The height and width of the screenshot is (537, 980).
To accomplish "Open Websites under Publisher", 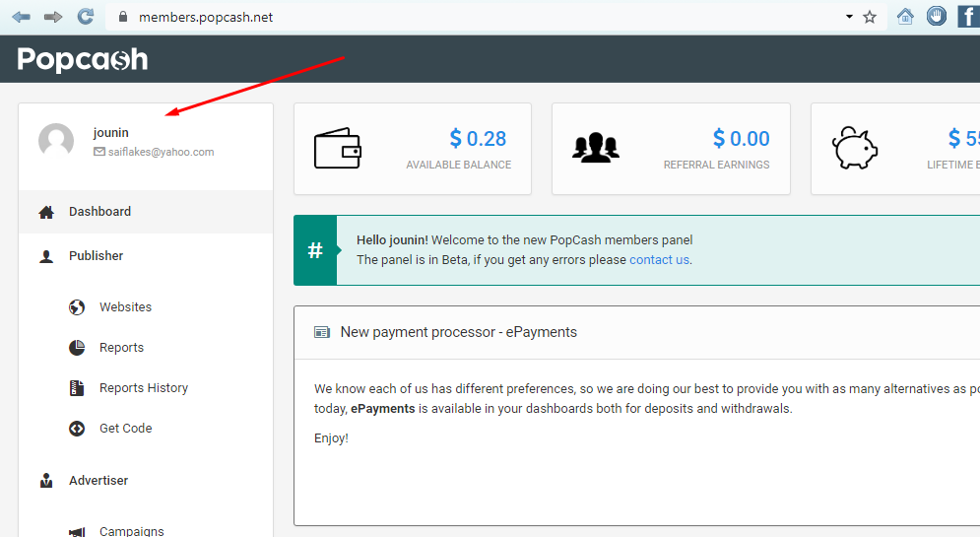I will pyautogui.click(x=125, y=307).
